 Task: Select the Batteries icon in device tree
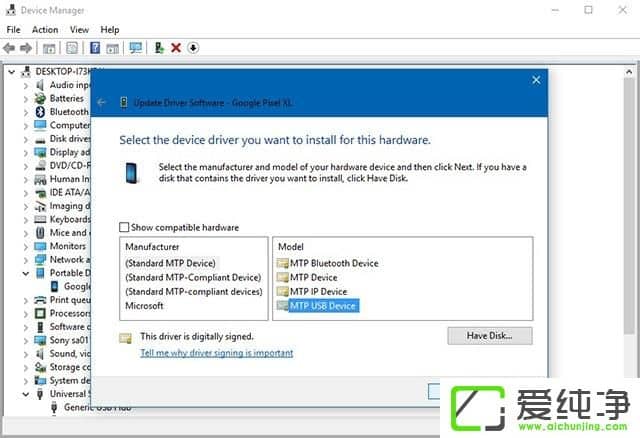click(40, 98)
